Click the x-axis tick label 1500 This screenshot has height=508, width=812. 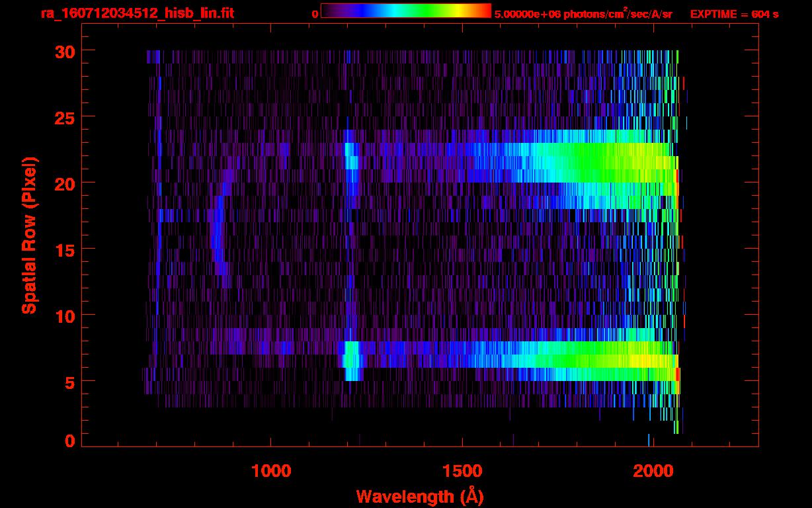pyautogui.click(x=462, y=471)
